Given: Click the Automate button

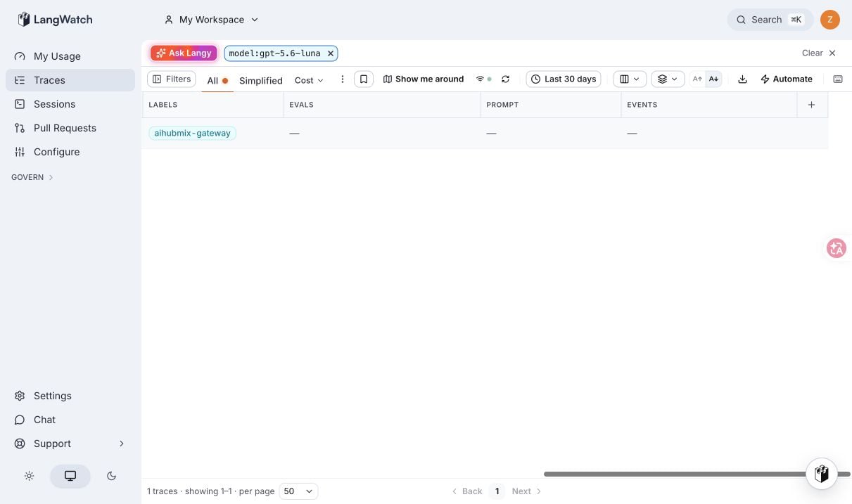Looking at the screenshot, I should pos(787,79).
